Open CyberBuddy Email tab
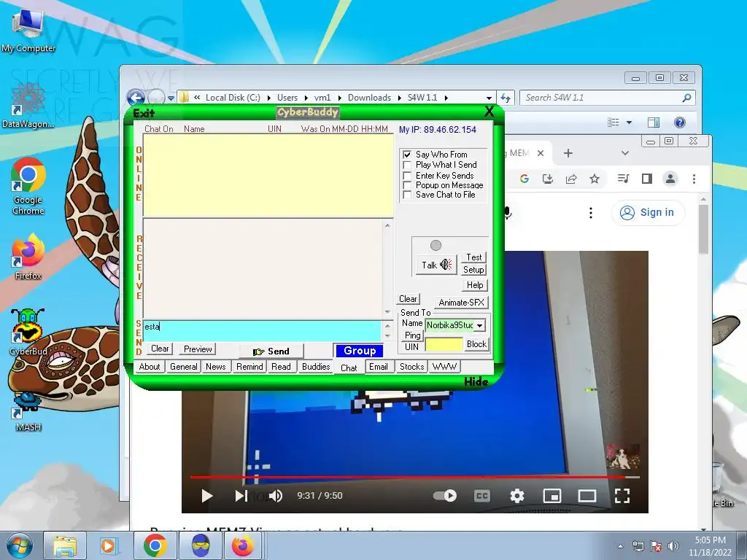Image resolution: width=747 pixels, height=560 pixels. coord(379,367)
